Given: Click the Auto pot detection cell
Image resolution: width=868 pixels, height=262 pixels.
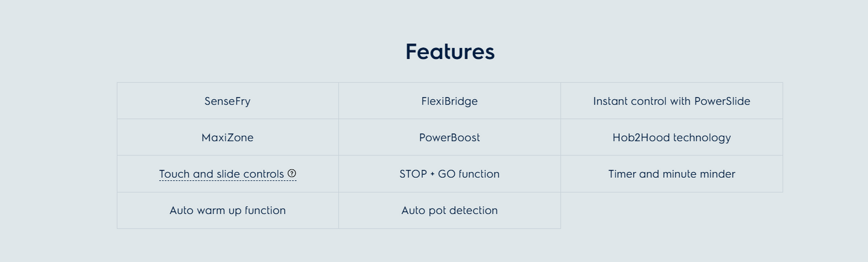Looking at the screenshot, I should [449, 210].
